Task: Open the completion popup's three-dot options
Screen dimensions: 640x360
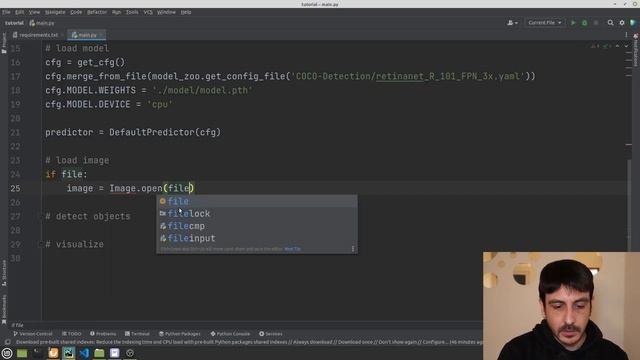Action: 353,249
